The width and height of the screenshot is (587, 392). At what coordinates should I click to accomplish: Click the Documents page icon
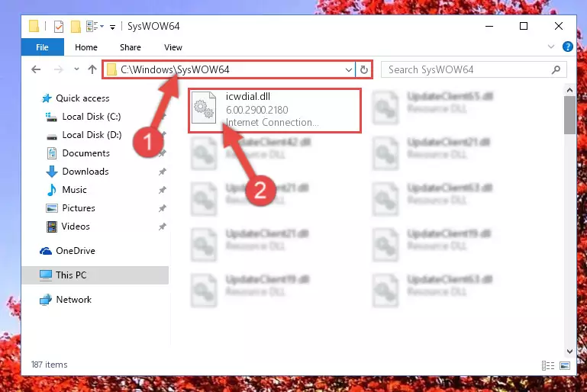point(52,153)
